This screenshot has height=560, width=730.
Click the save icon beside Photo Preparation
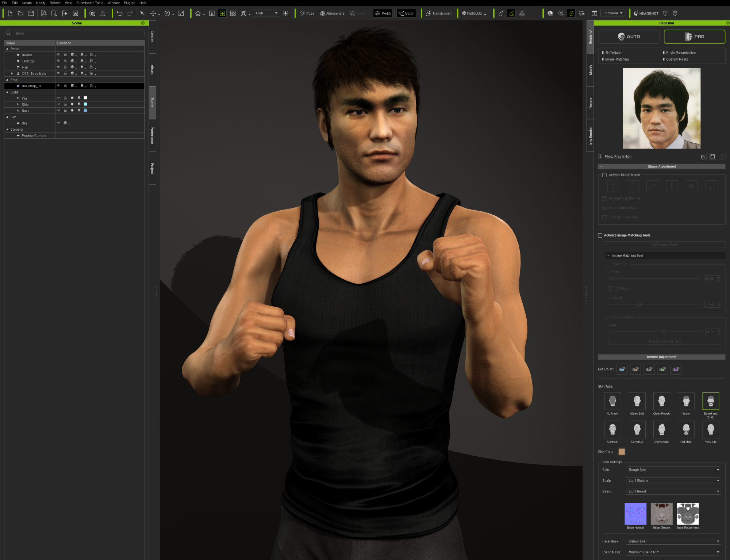pyautogui.click(x=712, y=157)
